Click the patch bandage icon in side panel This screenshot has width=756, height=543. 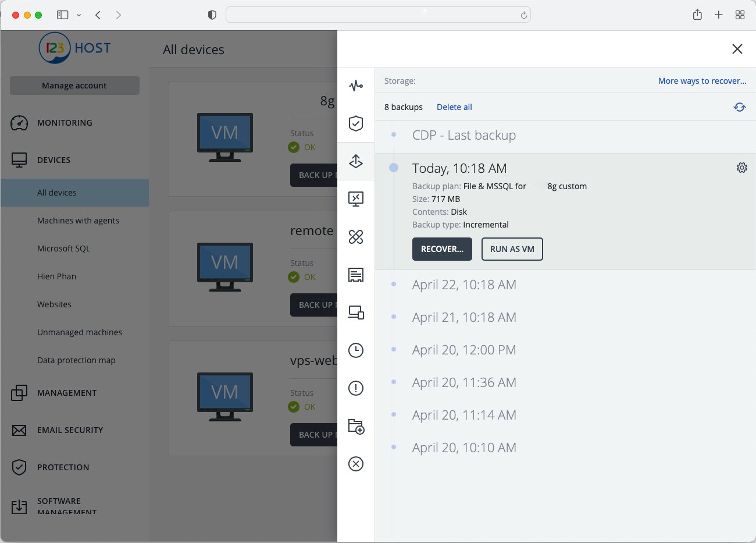pyautogui.click(x=356, y=237)
